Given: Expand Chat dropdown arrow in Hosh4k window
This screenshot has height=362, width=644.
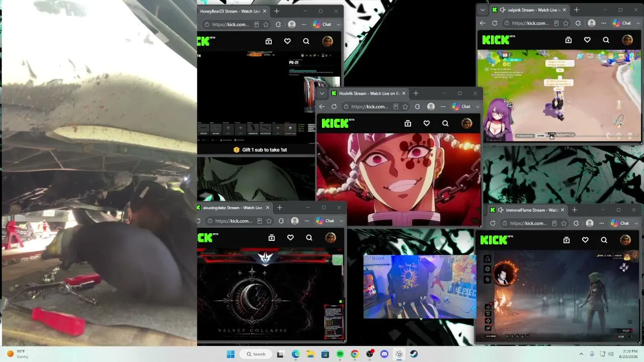Looking at the screenshot, I should tap(477, 107).
